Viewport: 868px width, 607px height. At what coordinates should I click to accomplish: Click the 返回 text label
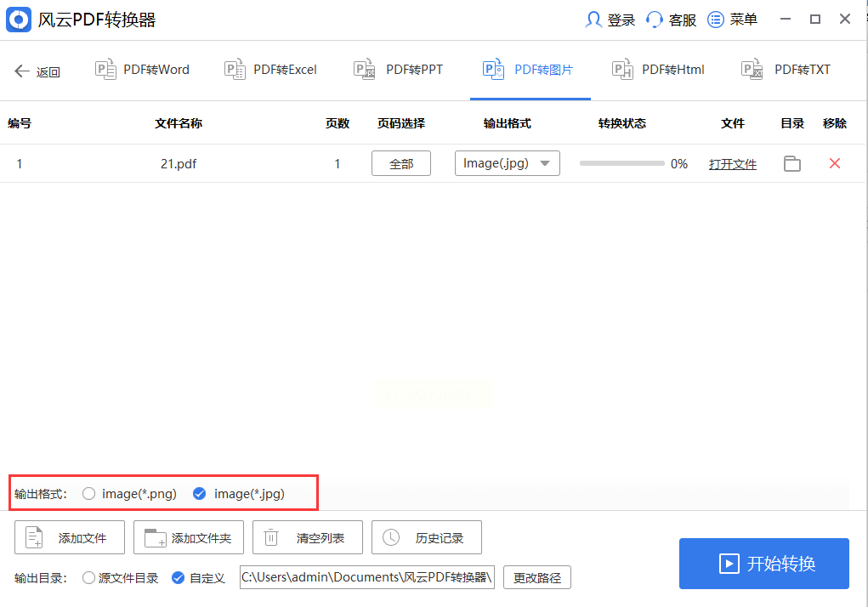coord(48,72)
